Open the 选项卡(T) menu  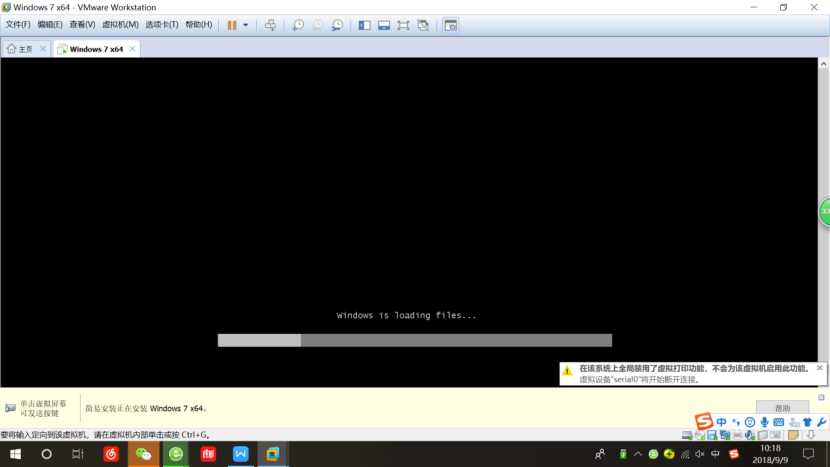(x=161, y=24)
